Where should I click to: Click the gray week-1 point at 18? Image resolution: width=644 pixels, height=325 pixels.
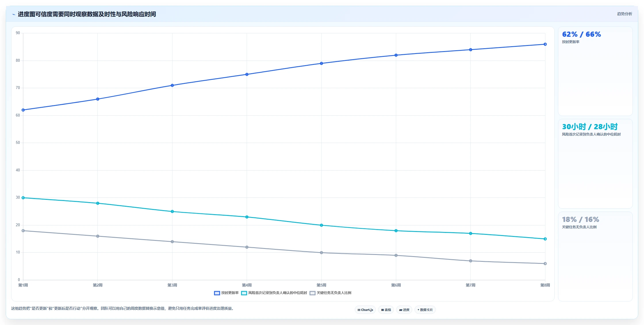pyautogui.click(x=23, y=231)
